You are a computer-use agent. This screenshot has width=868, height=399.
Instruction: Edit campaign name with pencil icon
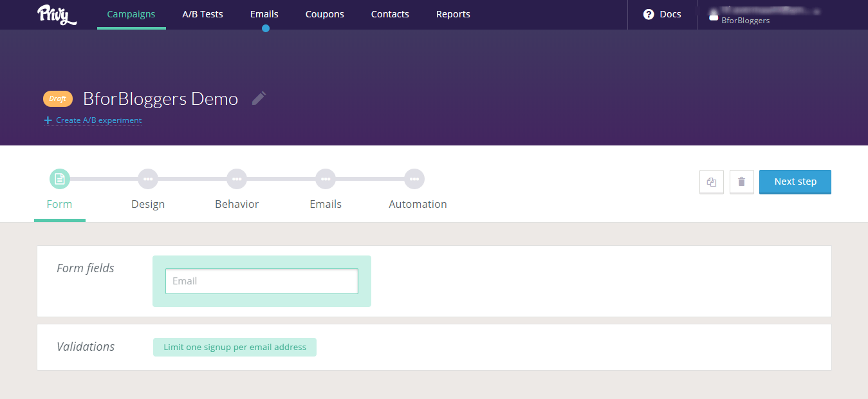pyautogui.click(x=259, y=98)
